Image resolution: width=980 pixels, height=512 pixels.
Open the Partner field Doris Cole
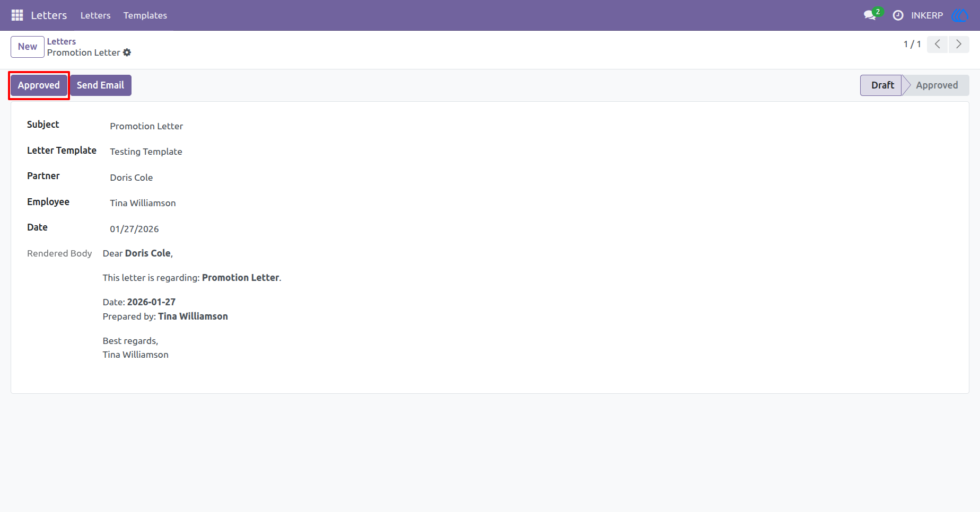point(132,178)
